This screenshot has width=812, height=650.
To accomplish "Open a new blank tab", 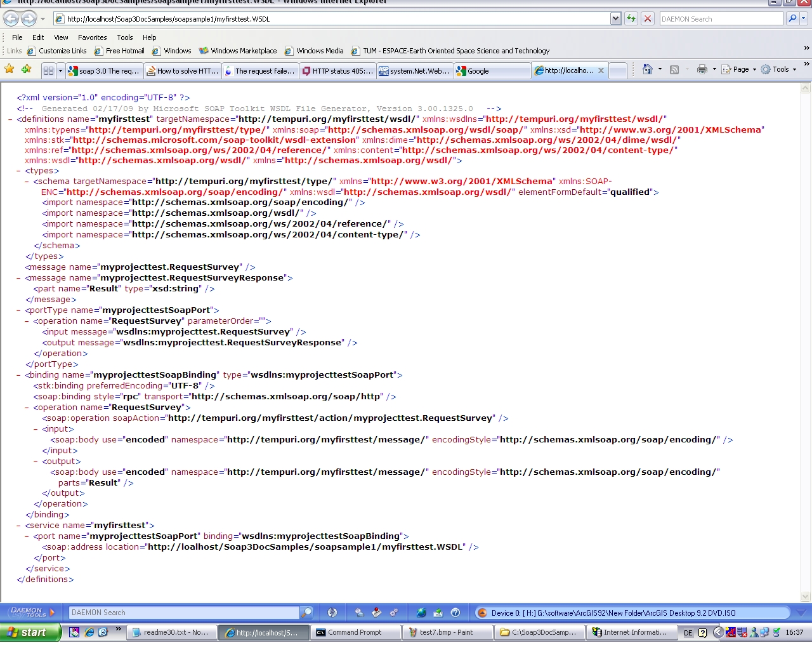I will click(618, 71).
